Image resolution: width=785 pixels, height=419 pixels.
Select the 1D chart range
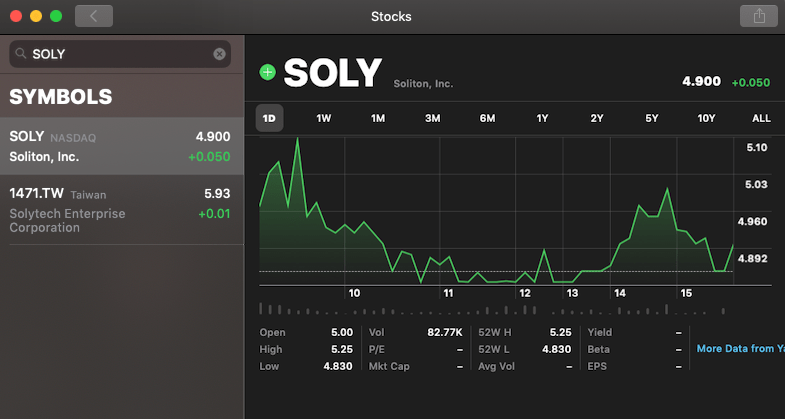pyautogui.click(x=269, y=119)
